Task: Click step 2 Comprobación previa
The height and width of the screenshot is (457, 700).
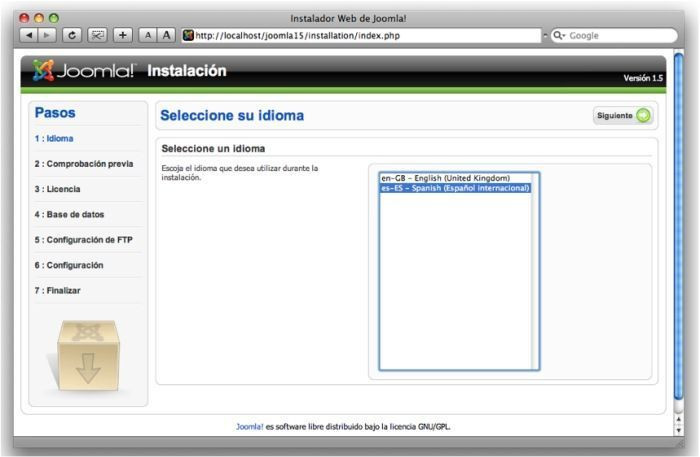Action: (x=84, y=163)
